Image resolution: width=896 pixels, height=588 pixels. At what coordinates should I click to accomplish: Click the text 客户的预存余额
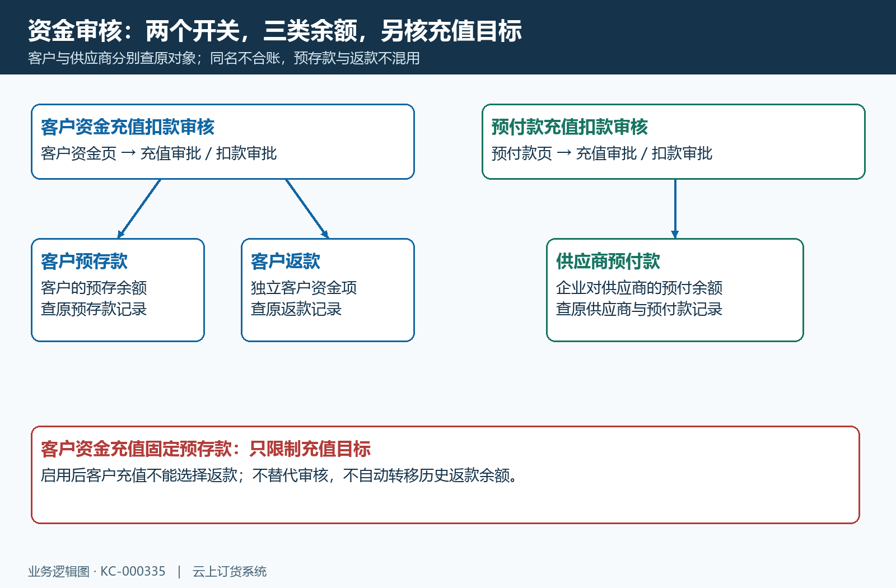pyautogui.click(x=94, y=288)
